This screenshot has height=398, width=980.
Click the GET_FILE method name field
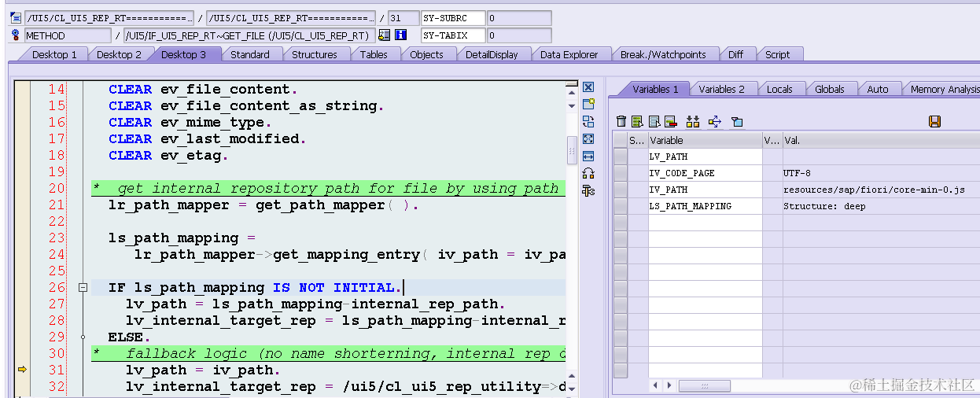pyautogui.click(x=249, y=35)
